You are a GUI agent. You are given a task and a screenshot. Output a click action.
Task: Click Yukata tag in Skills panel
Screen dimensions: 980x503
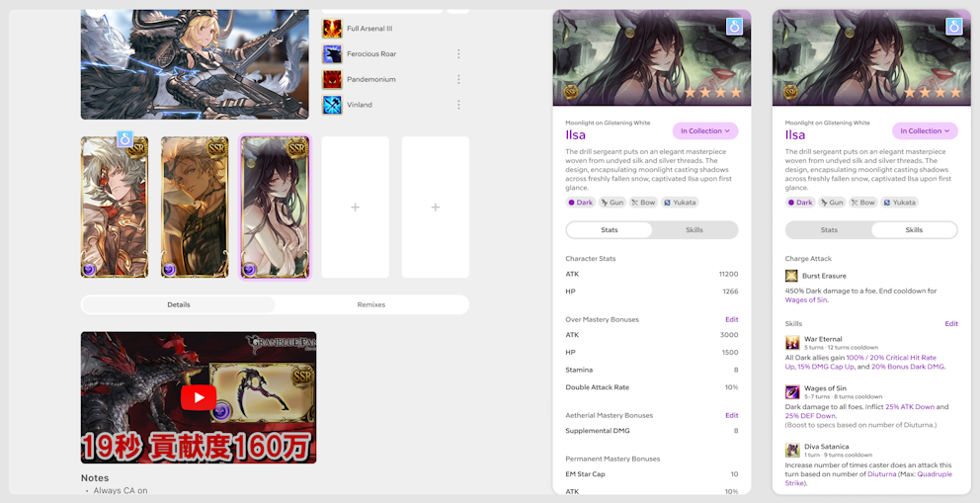pos(899,203)
